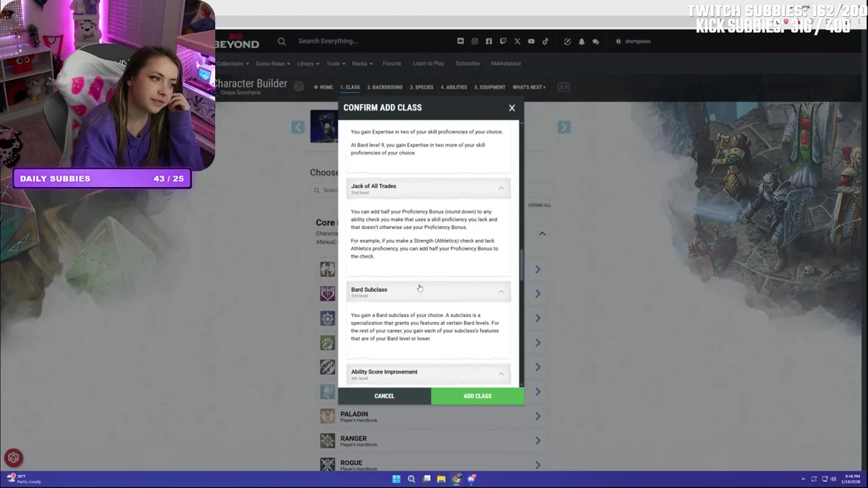Click the Character Builder help question icon

pos(298,87)
